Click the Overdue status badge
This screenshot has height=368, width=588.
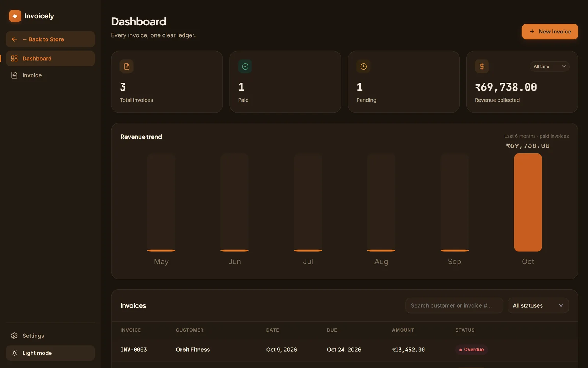[x=472, y=350]
